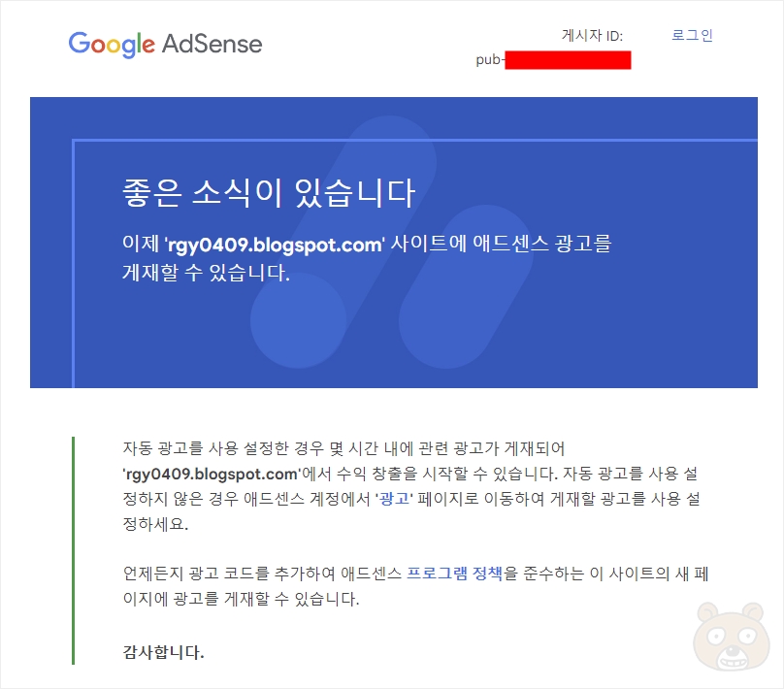Open the 로그인 link
Viewport: 784px width, 689px height.
tap(692, 35)
